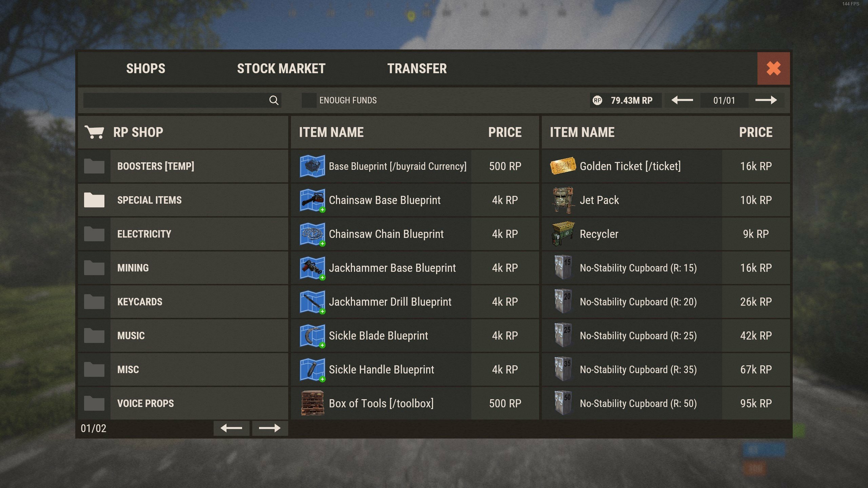Close the shop with red X
The image size is (868, 488).
tap(773, 68)
